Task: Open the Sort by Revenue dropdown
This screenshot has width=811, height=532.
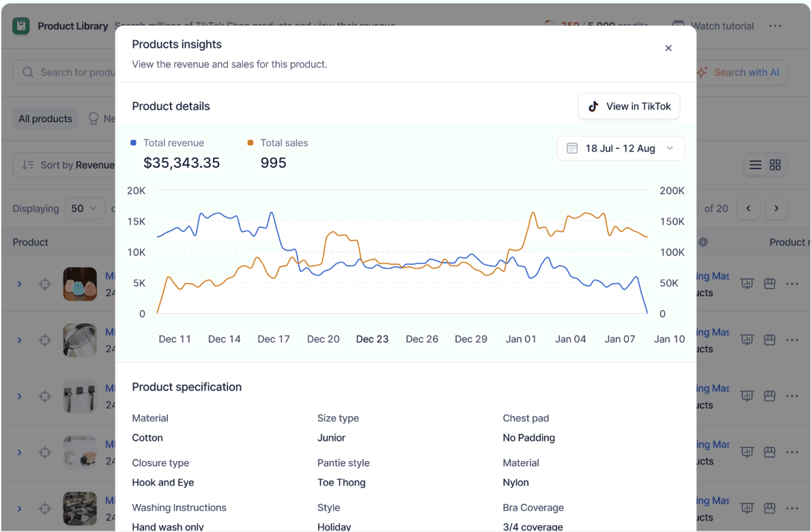Action: (67, 165)
